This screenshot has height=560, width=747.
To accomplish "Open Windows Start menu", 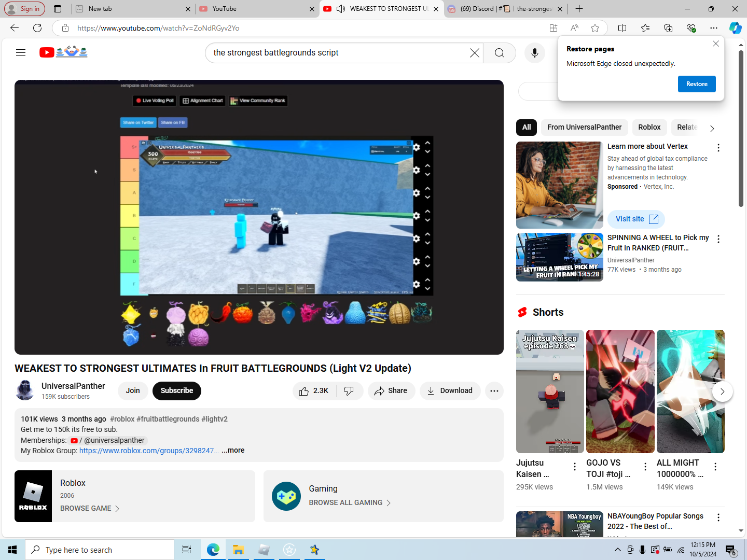I will click(12, 550).
